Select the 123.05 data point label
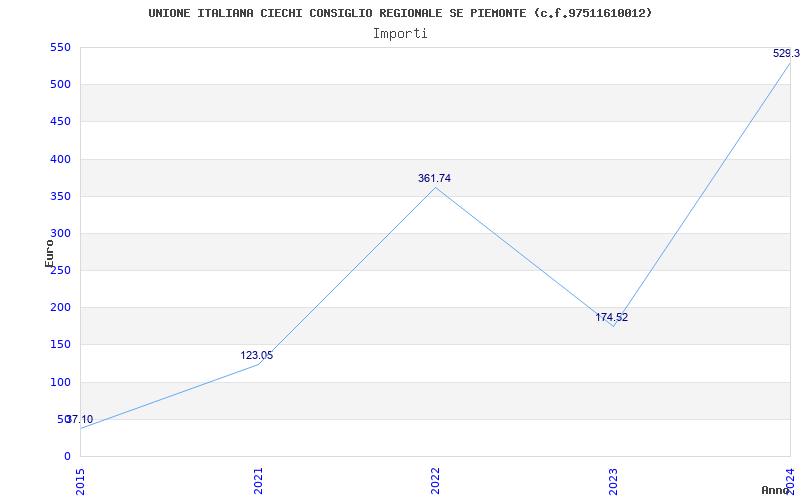The width and height of the screenshot is (800, 500). click(x=256, y=355)
